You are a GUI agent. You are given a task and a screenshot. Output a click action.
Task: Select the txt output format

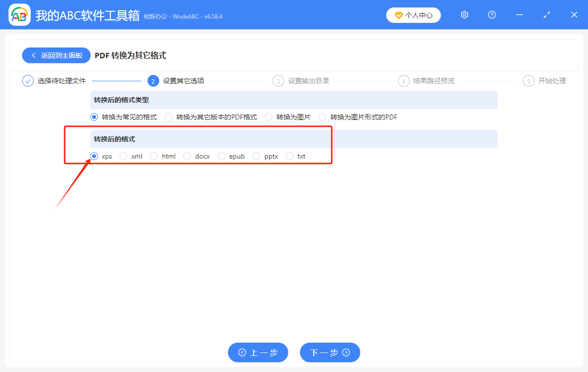coord(289,156)
